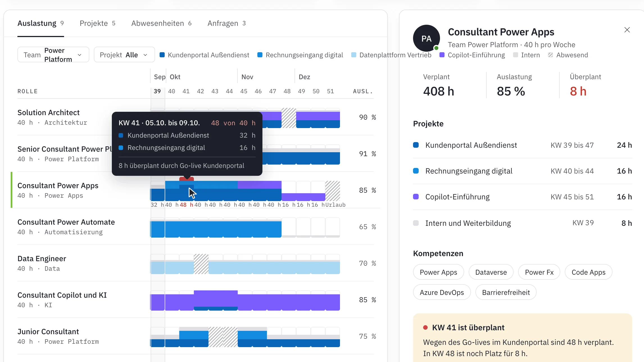This screenshot has width=644, height=362.
Task: Click the 65 % utilization of Consultant Power Automate
Action: pyautogui.click(x=368, y=227)
